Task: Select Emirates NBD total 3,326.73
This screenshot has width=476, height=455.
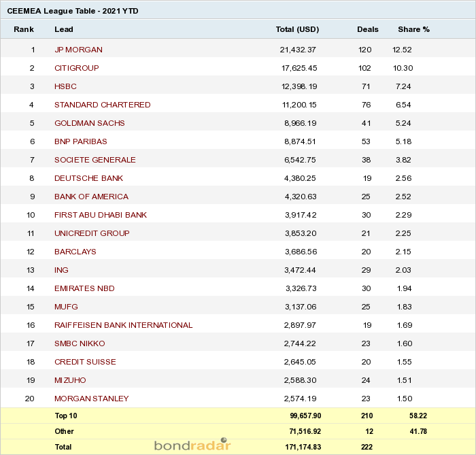Action: coord(301,288)
